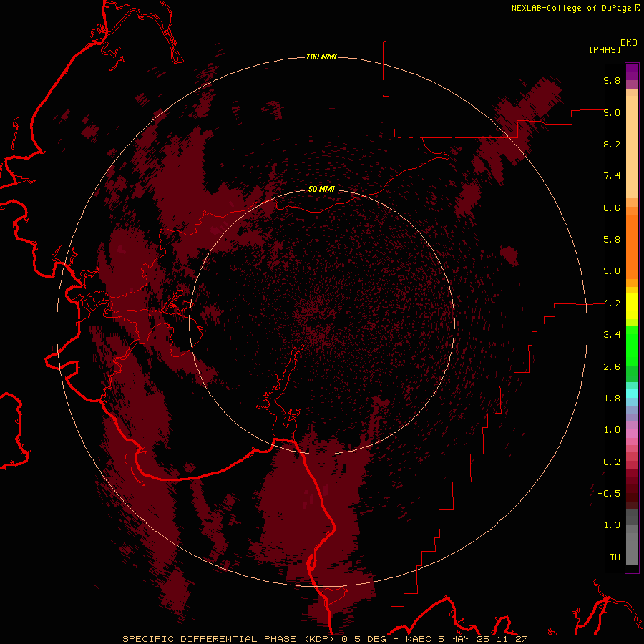Click the 8.2 legend value
The width and height of the screenshot is (644, 644).
tap(612, 144)
